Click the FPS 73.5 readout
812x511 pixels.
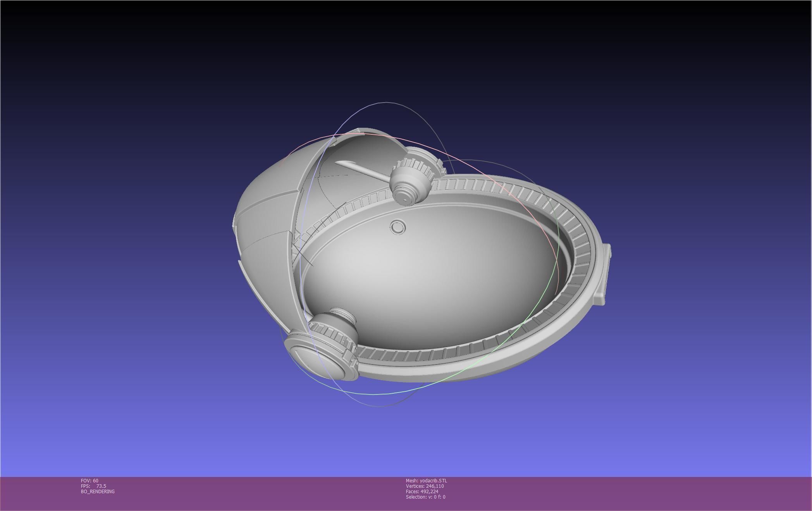tap(93, 486)
